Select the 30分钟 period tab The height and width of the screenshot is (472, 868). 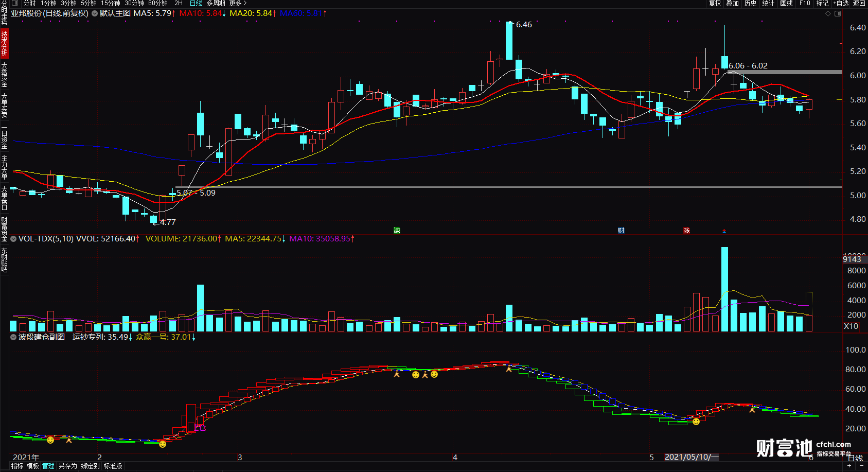point(134,3)
